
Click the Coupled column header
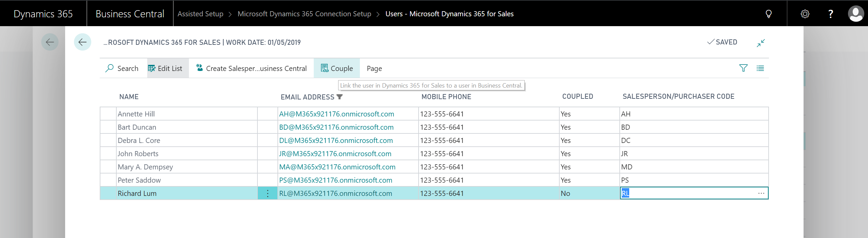point(578,96)
